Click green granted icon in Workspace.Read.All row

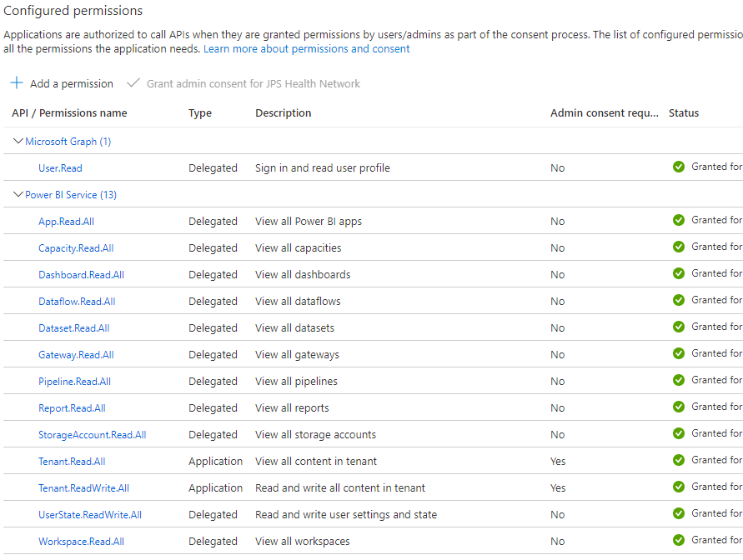click(x=679, y=540)
